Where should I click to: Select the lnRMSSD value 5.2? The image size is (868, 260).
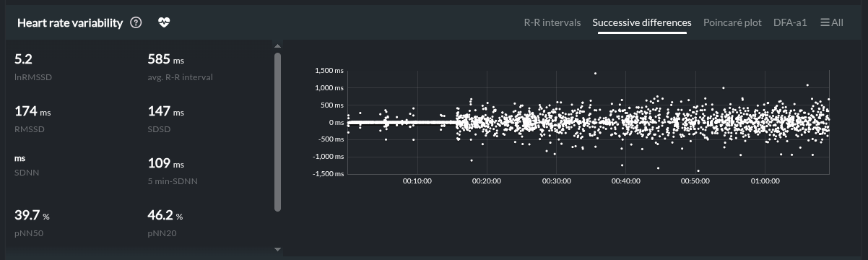coord(24,59)
